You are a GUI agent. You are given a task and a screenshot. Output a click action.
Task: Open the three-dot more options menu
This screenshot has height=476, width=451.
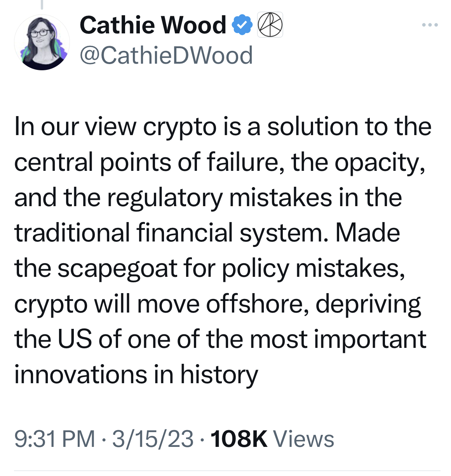pyautogui.click(x=430, y=26)
